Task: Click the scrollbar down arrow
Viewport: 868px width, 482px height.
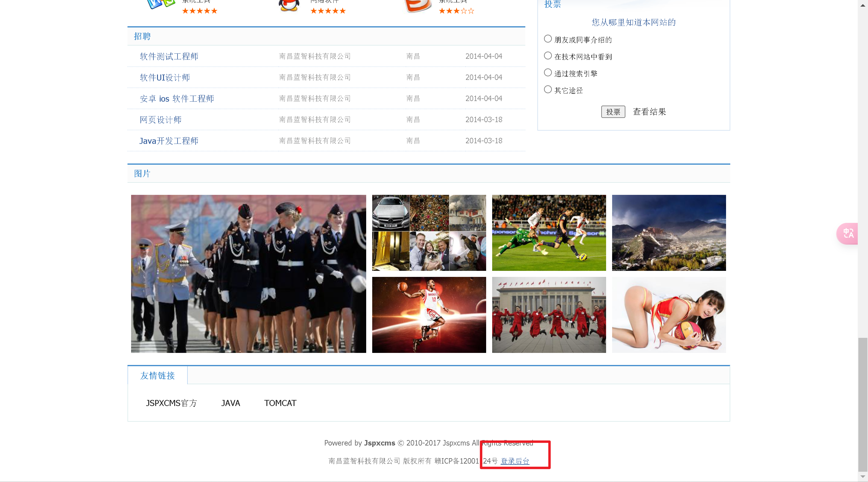Action: click(863, 476)
